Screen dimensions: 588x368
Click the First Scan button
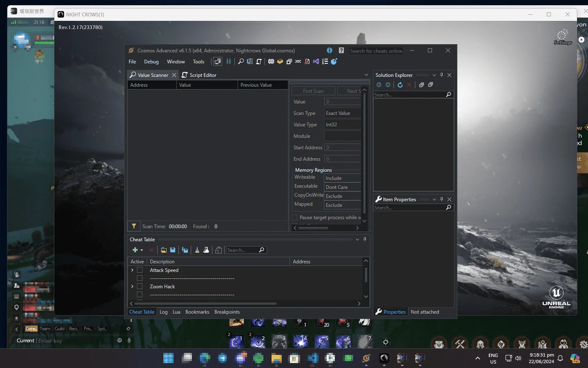coord(313,91)
